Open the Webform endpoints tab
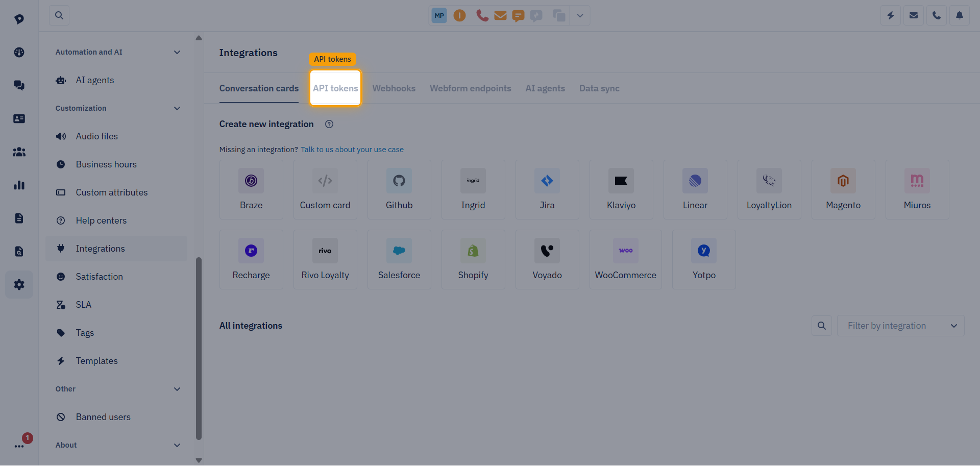The height and width of the screenshot is (466, 980). (x=470, y=88)
